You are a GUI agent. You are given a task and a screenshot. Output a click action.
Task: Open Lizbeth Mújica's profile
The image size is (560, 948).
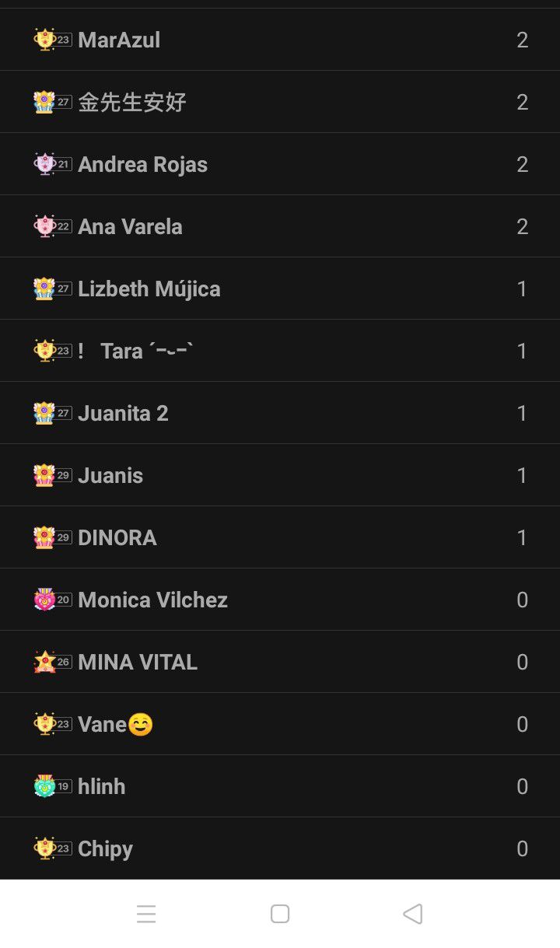149,289
